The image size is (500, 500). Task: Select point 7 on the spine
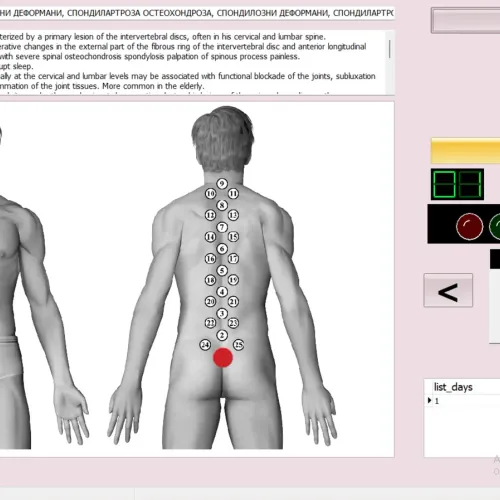coord(222,227)
